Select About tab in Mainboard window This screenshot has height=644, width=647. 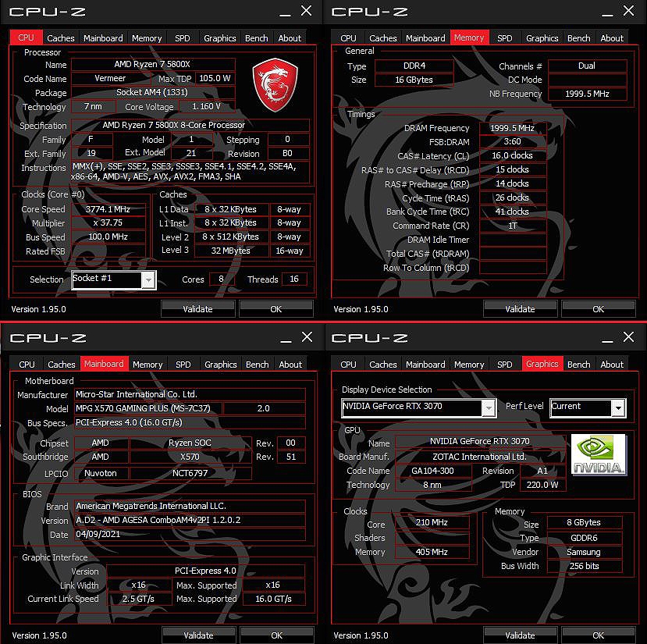pyautogui.click(x=290, y=365)
